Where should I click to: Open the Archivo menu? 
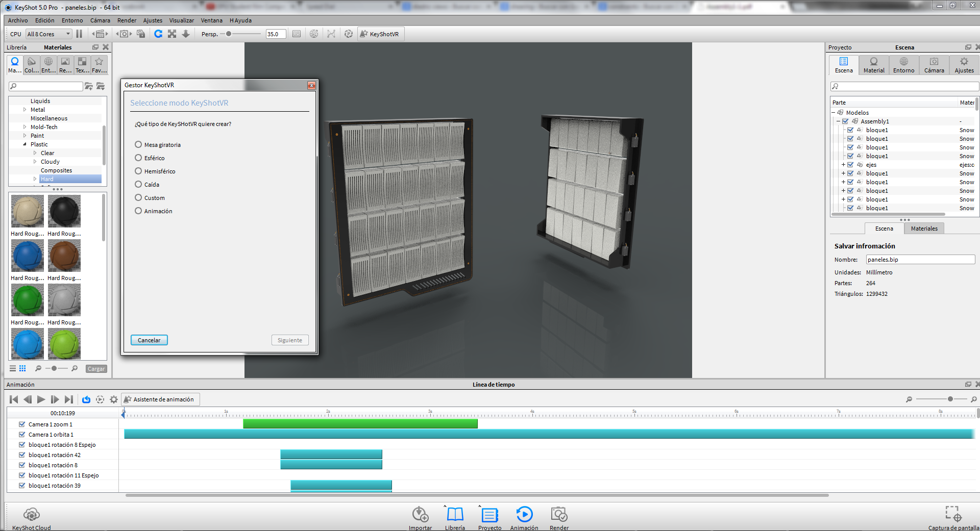coord(18,20)
